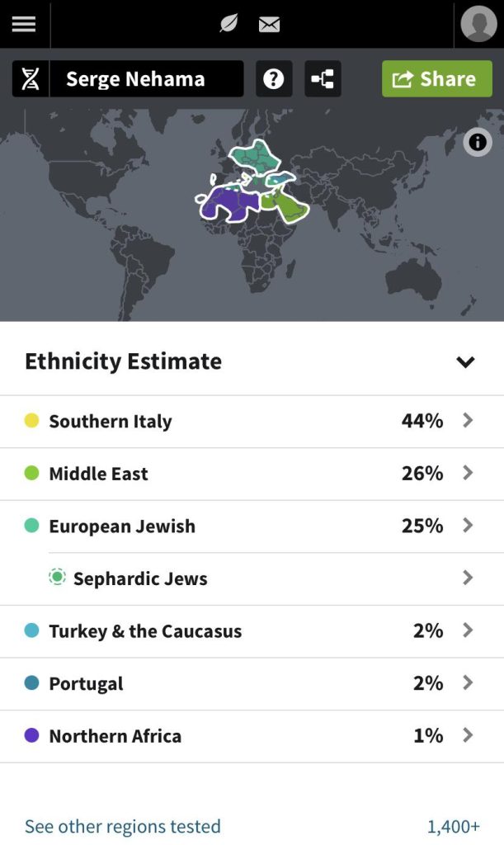Screen dimensions: 504x845
Task: Open the help question mark icon
Action: click(x=273, y=78)
